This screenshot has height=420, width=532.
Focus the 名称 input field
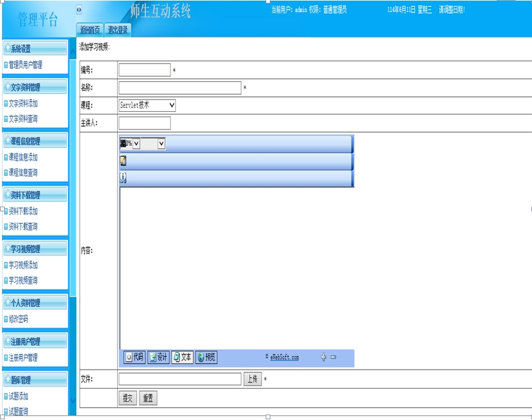[180, 87]
